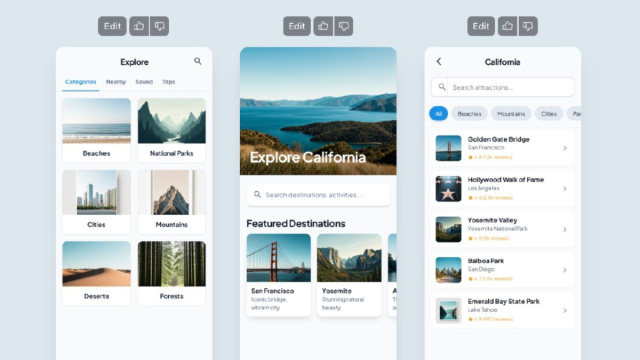
Task: Switch to the Nearby tab
Action: tap(116, 82)
